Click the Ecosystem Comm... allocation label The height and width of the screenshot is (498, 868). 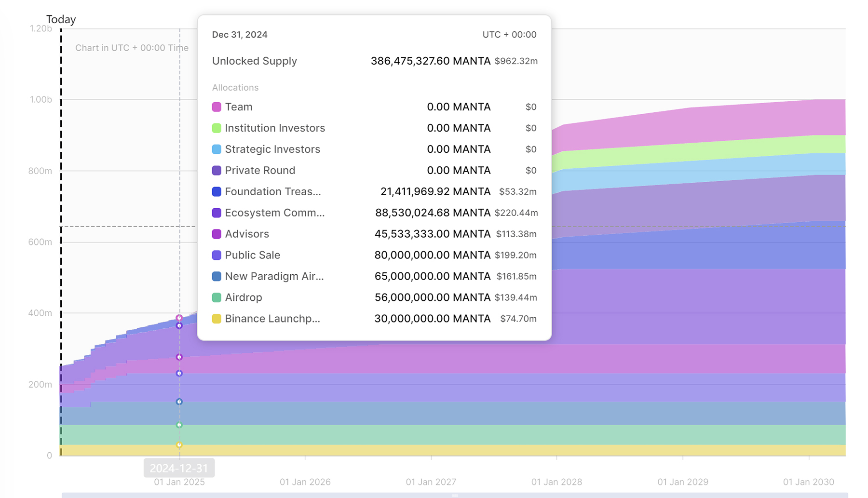click(274, 213)
